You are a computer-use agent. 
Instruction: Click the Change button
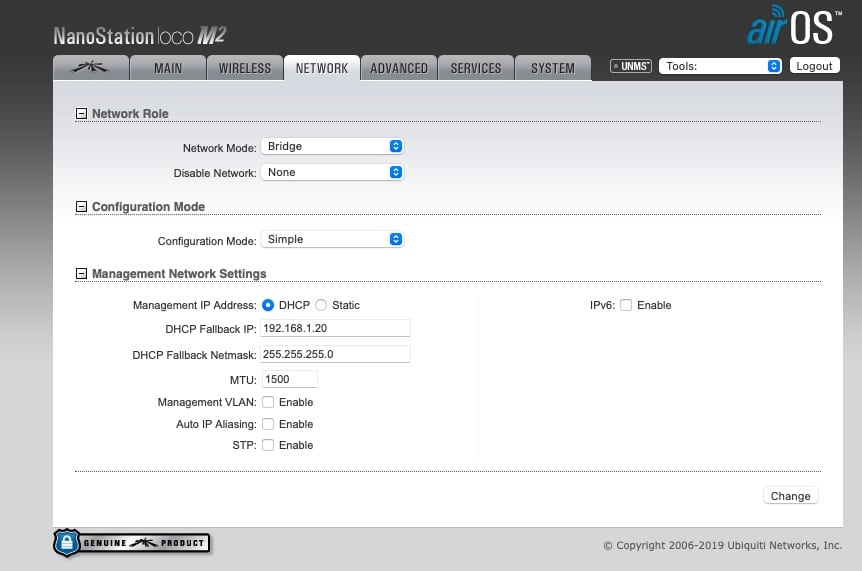(x=791, y=496)
